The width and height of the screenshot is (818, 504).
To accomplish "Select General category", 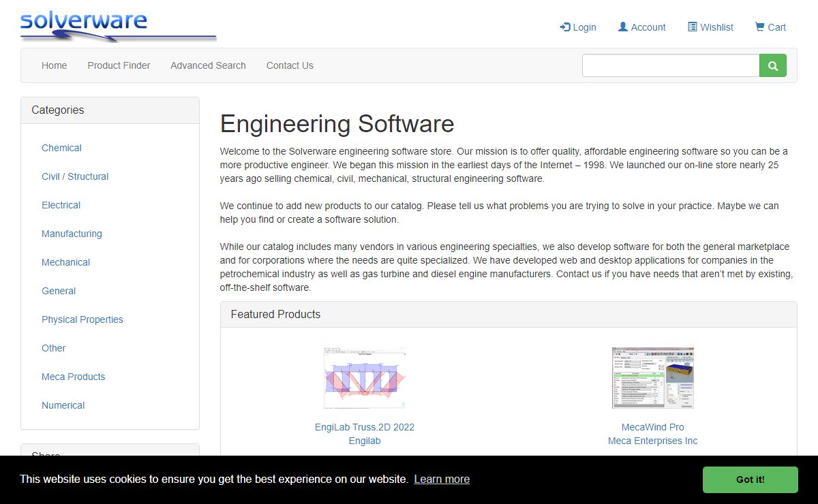I will pos(59,291).
